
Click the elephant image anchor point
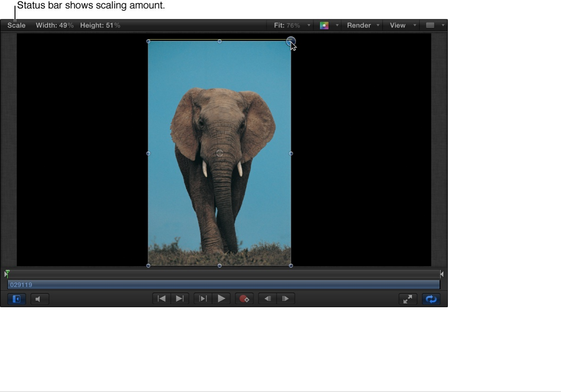[219, 153]
